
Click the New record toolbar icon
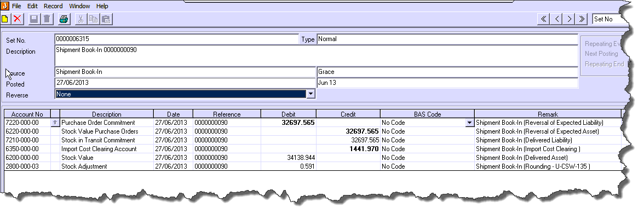pos(4,19)
